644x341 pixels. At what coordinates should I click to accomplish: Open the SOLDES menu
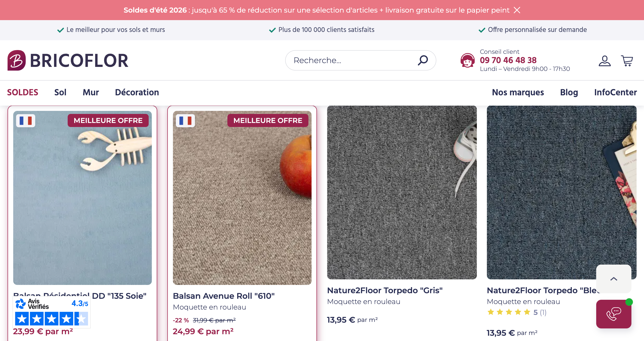coord(23,92)
